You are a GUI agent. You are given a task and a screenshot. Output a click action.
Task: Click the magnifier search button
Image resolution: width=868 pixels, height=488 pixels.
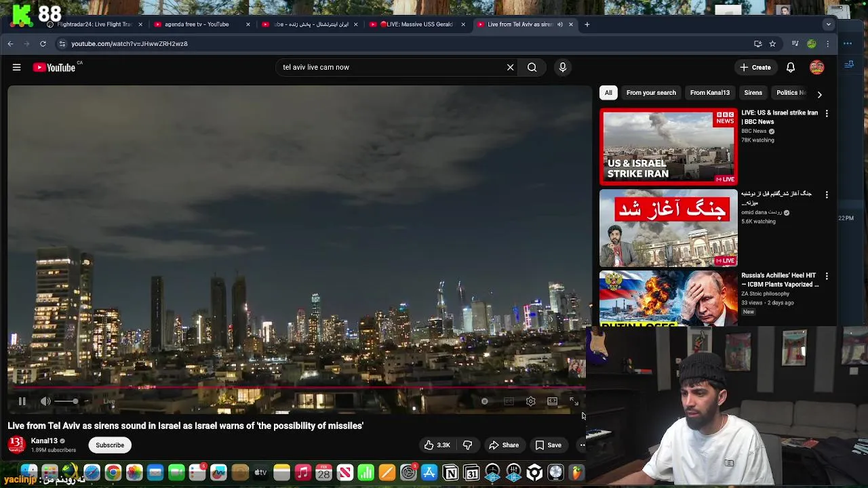(532, 67)
